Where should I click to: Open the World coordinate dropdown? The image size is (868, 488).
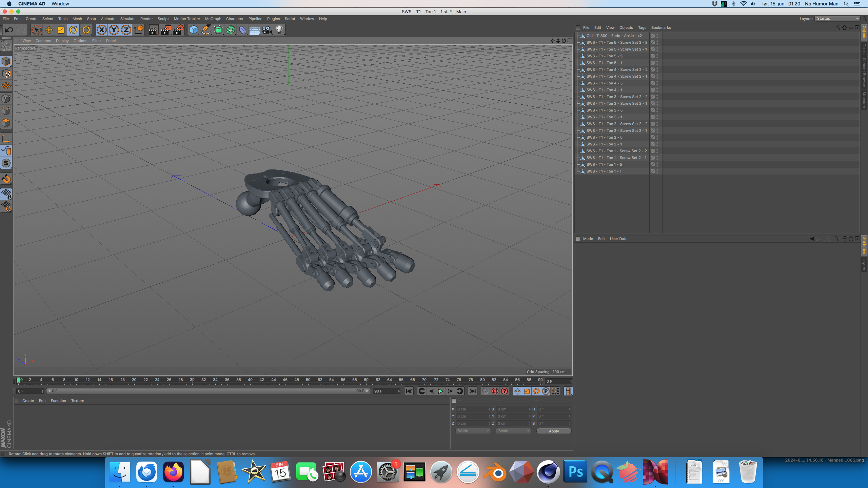click(473, 431)
